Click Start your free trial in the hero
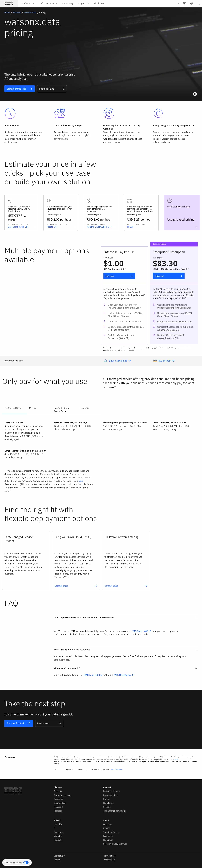 coord(19,89)
